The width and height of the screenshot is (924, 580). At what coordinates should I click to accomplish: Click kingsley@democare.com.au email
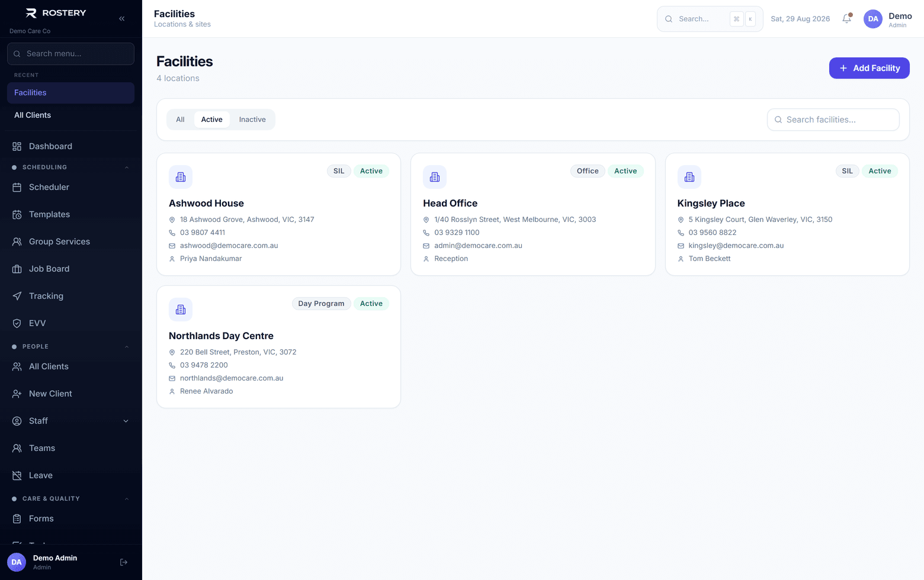click(x=736, y=246)
